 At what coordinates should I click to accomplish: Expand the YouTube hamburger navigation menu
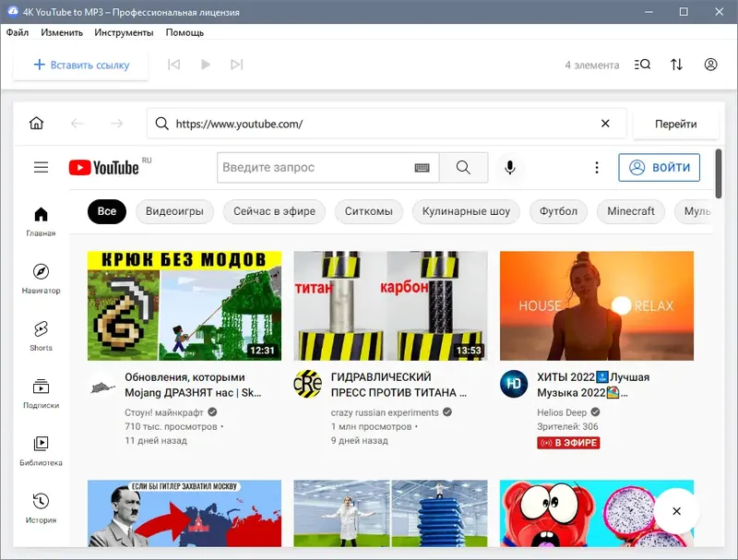click(41, 167)
